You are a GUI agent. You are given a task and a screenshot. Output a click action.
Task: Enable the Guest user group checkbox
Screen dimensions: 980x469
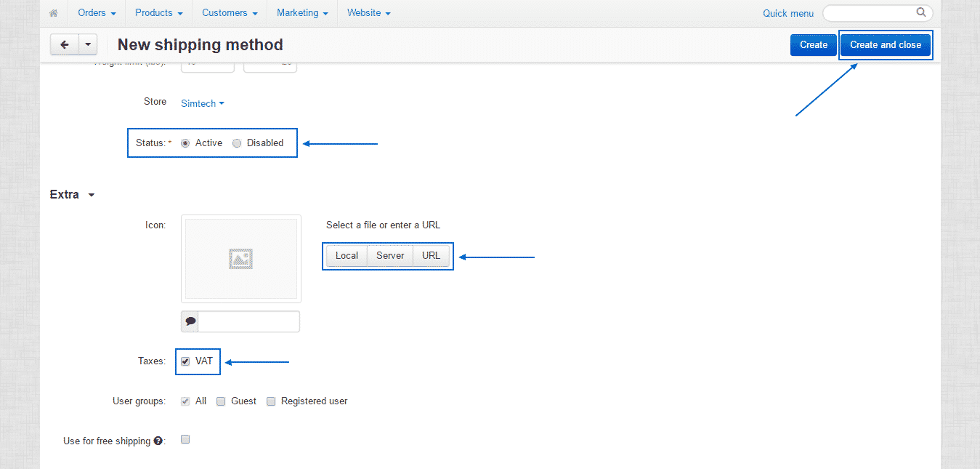pyautogui.click(x=220, y=401)
